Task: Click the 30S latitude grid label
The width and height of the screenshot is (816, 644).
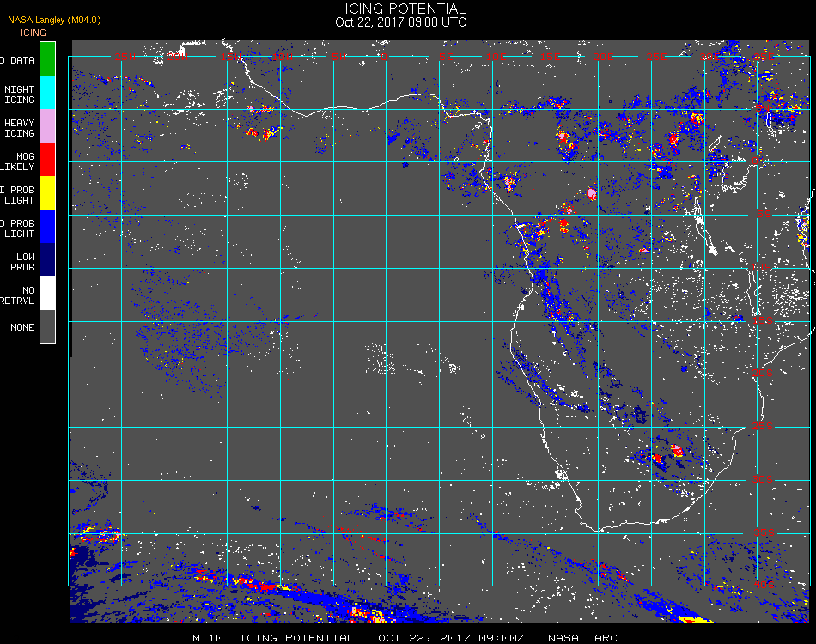Action: tap(763, 479)
